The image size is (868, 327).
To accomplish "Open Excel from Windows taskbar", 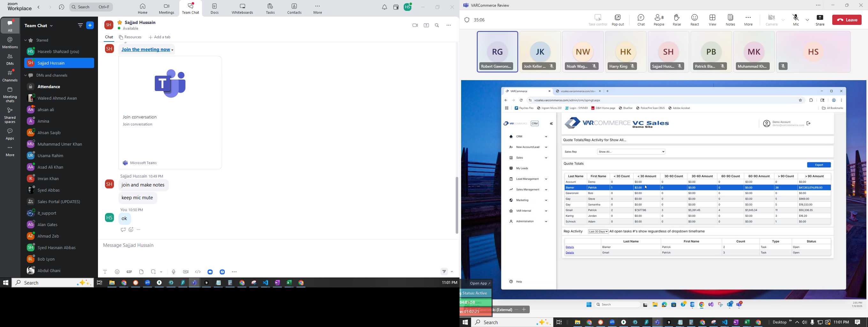I will 289,283.
